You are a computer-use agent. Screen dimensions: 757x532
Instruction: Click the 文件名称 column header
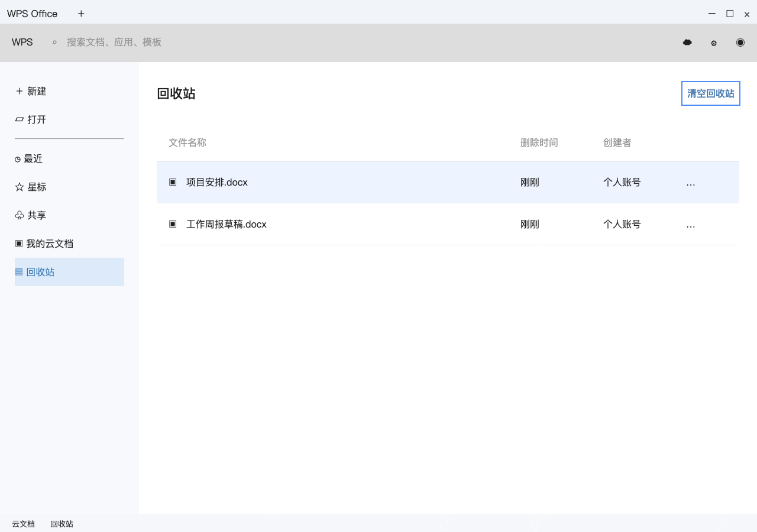click(x=187, y=142)
